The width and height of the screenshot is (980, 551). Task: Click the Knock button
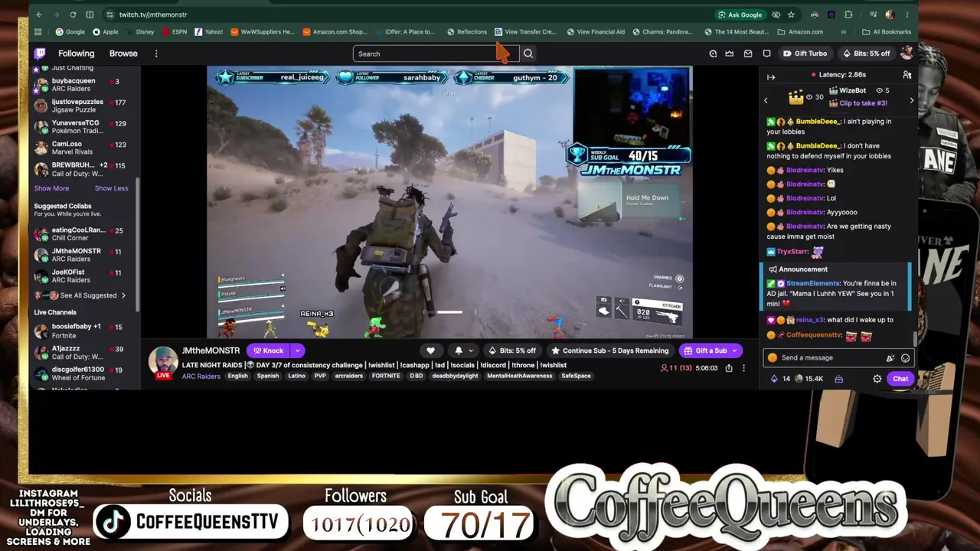(268, 350)
